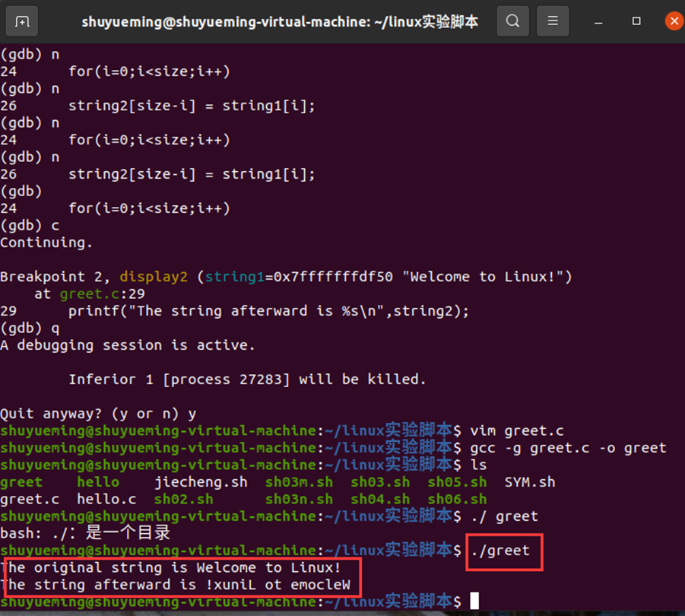
Task: Click 'The string afterward is !xuniL ot emocleW'
Action: (175, 585)
